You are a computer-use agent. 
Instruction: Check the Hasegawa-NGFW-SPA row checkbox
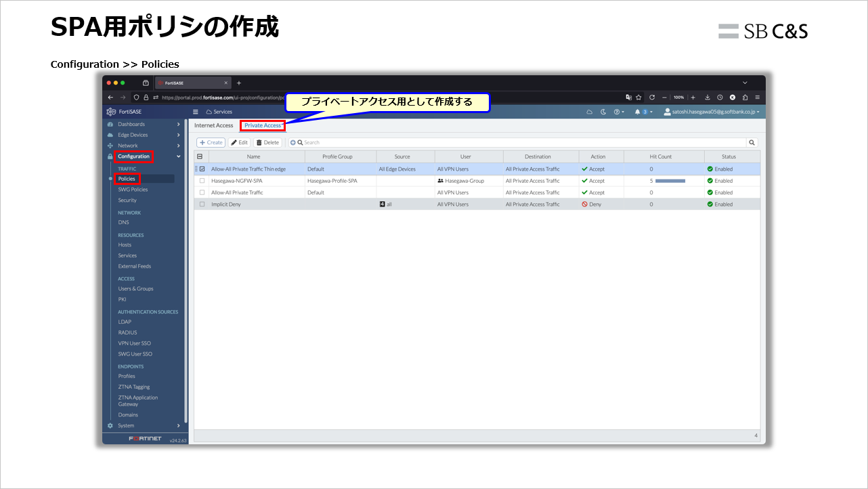point(202,181)
